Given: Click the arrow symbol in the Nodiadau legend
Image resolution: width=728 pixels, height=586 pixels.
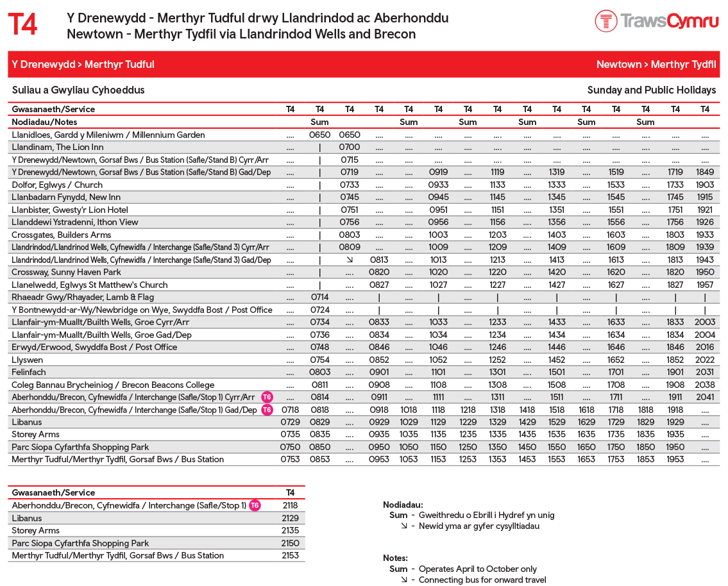Looking at the screenshot, I should (x=403, y=526).
